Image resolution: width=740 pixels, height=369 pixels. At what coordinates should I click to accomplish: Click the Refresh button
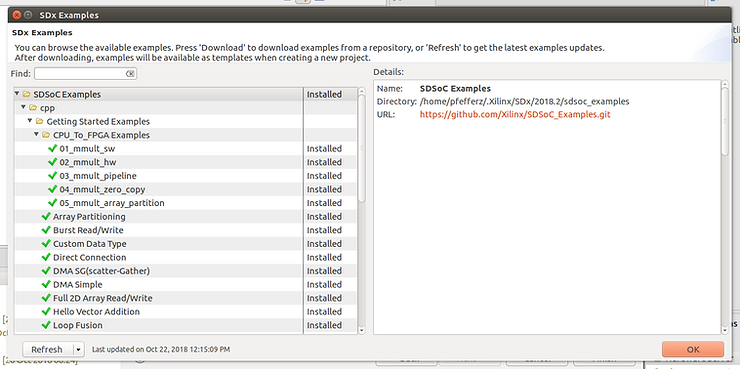click(x=47, y=350)
